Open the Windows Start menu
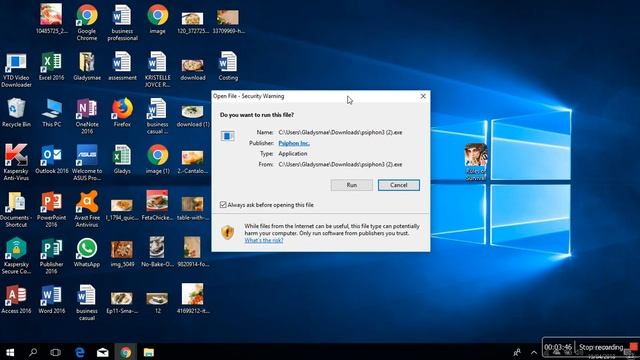Screen dimensions: 640x360 click(x=10, y=352)
